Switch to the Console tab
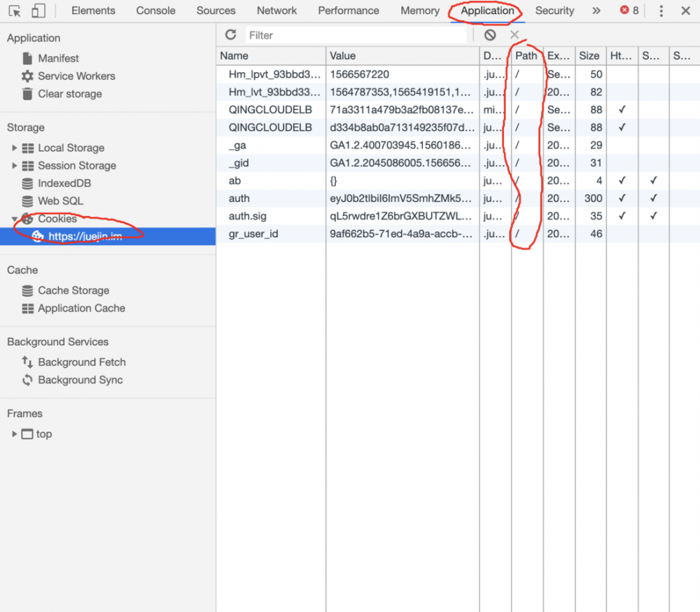Screen dimensions: 700x612 156,10
